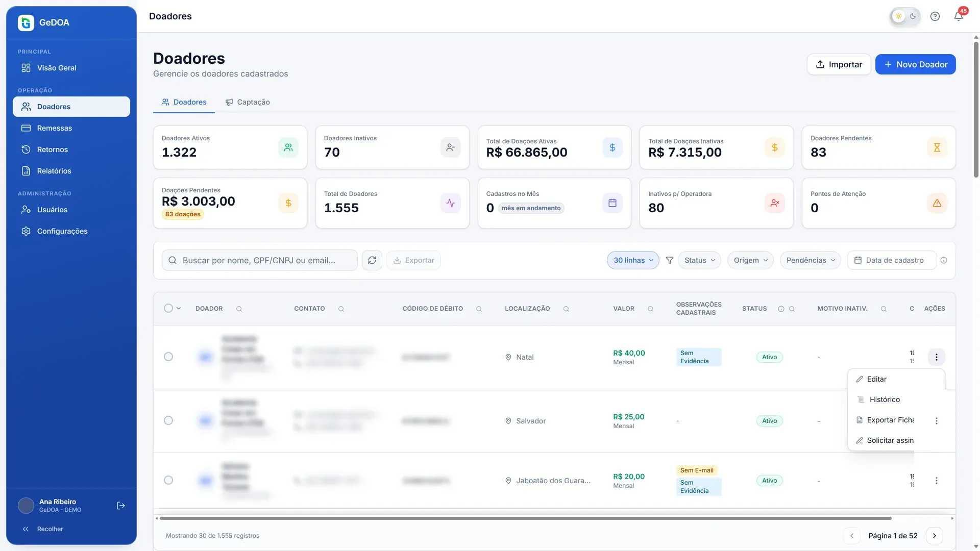Click the search icon in CONTATO column header
980x551 pixels.
[341, 309]
